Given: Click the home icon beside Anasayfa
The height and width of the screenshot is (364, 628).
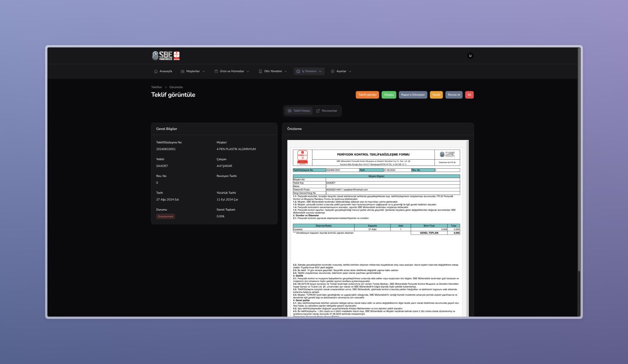Looking at the screenshot, I should pyautogui.click(x=156, y=71).
